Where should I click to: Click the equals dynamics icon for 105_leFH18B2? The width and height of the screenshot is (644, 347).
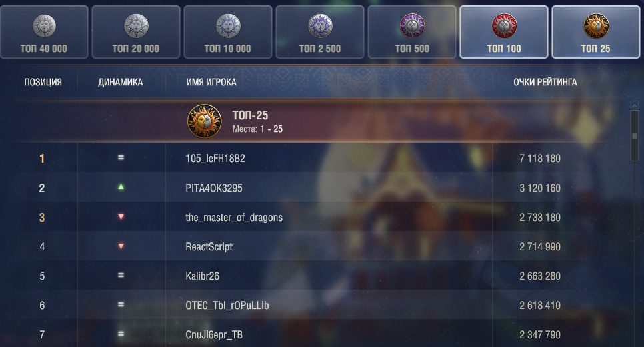pyautogui.click(x=121, y=157)
